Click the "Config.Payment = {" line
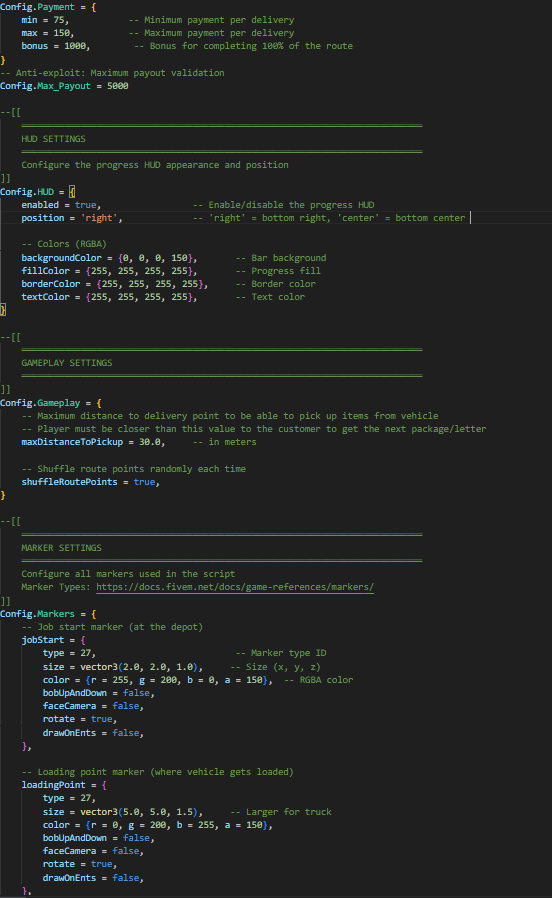Screen dimensions: 552x898 tap(48, 7)
